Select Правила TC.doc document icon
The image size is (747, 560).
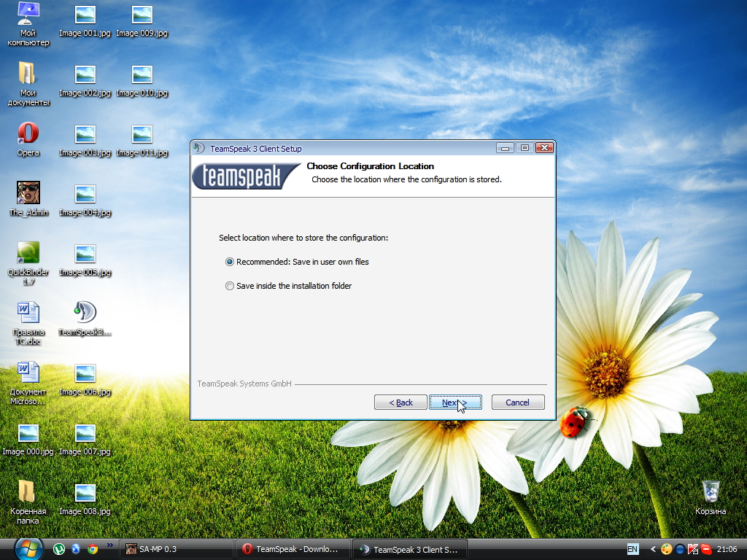(28, 323)
